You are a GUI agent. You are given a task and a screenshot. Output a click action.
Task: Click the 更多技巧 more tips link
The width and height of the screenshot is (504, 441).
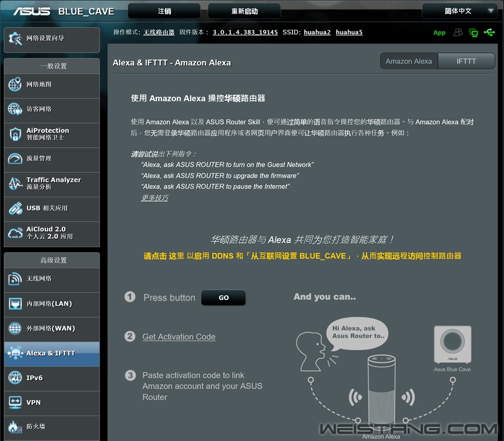(x=155, y=198)
